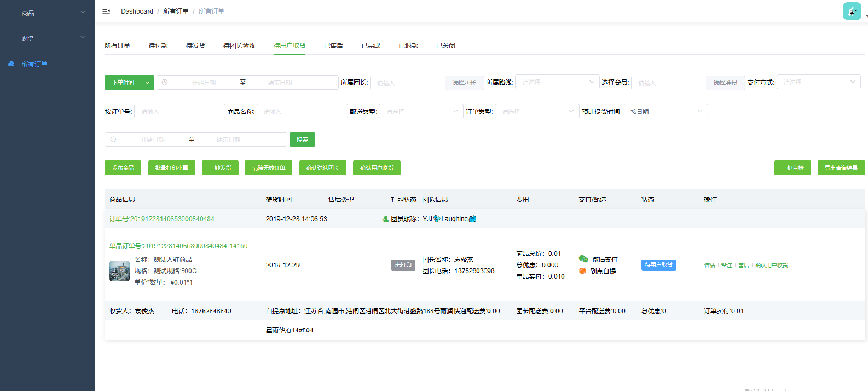Open the 下单时间 dropdown arrow
This screenshot has height=391, width=868.
147,83
